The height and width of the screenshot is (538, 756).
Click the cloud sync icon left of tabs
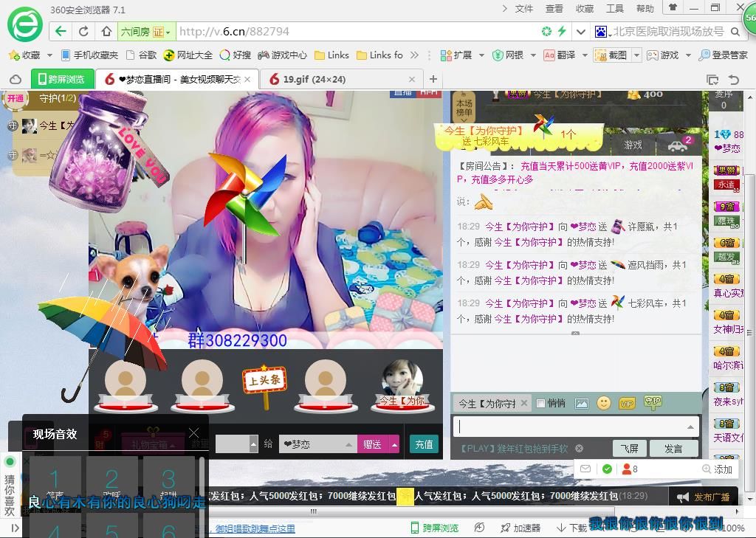tap(16, 79)
